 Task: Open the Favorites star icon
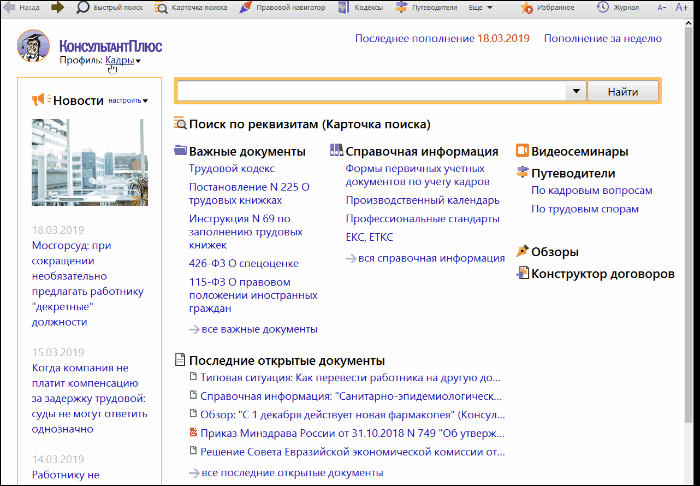click(527, 8)
